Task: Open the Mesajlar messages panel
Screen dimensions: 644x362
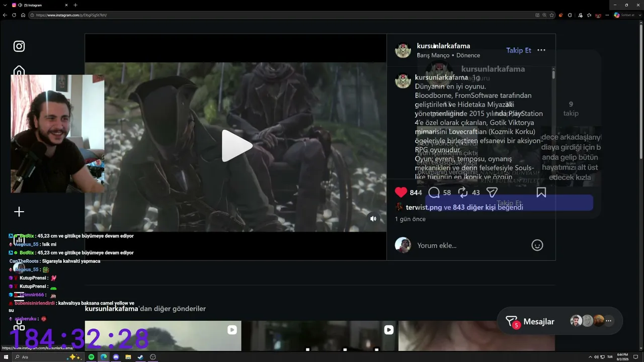Action: 539,322
